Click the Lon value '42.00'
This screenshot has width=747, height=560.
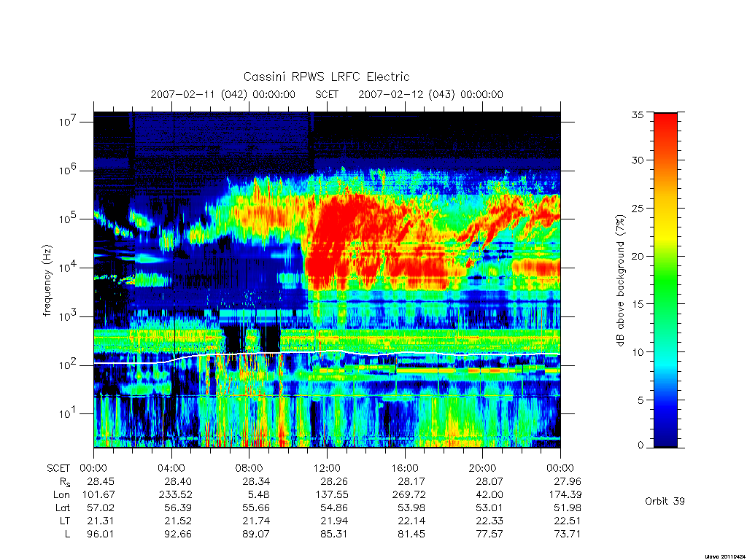[489, 495]
